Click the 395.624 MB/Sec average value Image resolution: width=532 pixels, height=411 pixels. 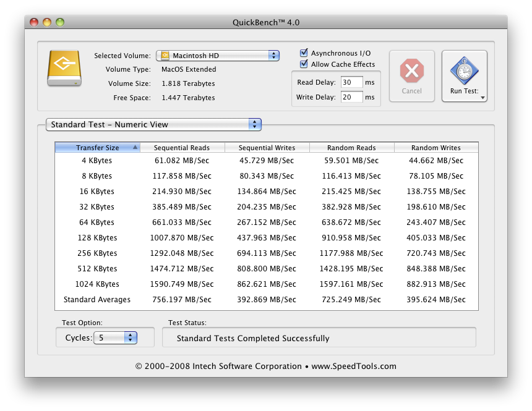click(x=436, y=300)
